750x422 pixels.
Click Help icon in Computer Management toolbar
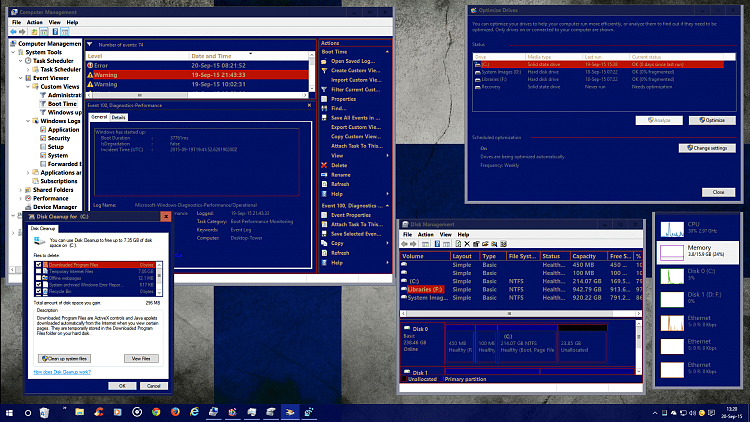[55, 32]
